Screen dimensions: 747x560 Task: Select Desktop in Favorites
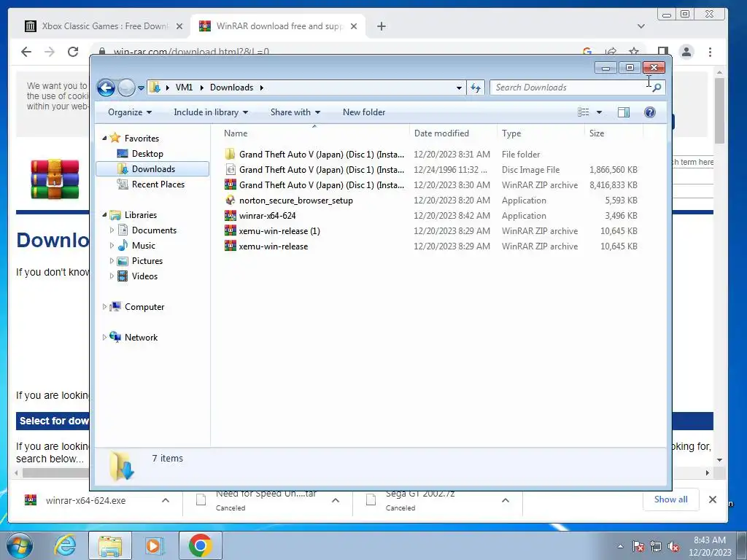(147, 154)
